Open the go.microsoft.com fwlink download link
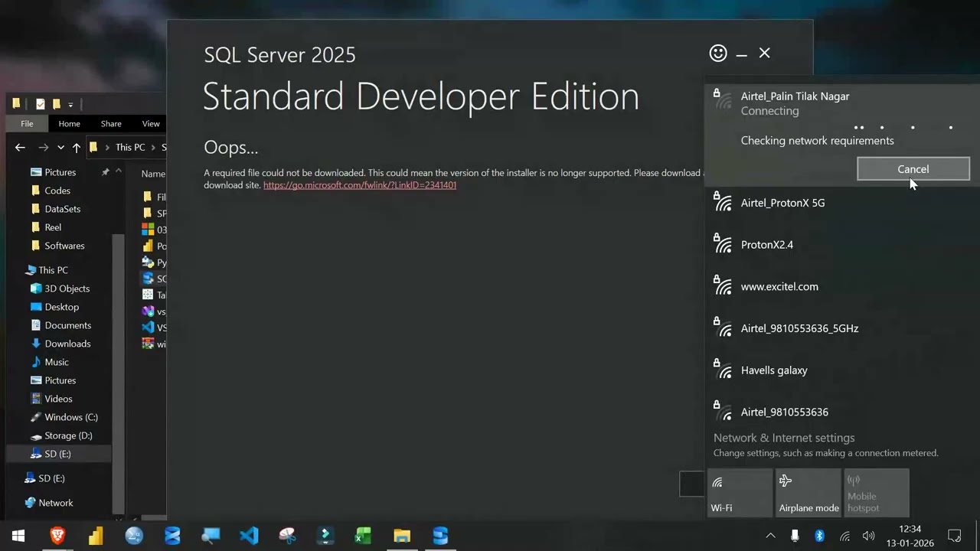The height and width of the screenshot is (551, 980). 360,185
